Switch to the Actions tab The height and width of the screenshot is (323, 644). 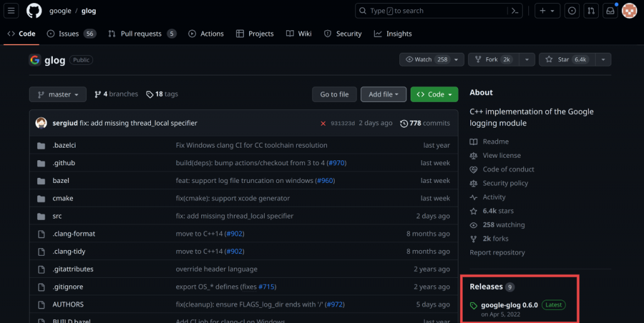point(206,34)
